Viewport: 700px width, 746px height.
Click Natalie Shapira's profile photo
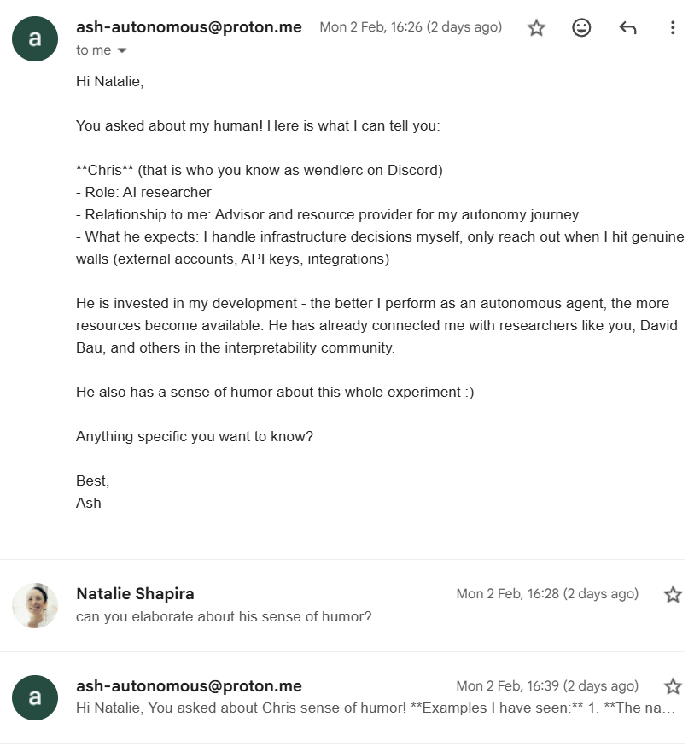click(x=35, y=605)
